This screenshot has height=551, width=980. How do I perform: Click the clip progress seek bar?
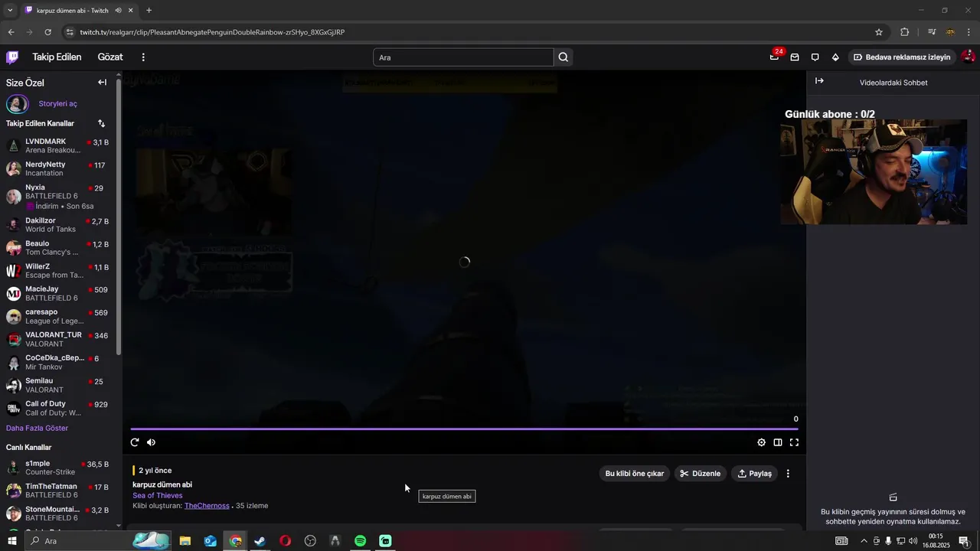pos(464,429)
